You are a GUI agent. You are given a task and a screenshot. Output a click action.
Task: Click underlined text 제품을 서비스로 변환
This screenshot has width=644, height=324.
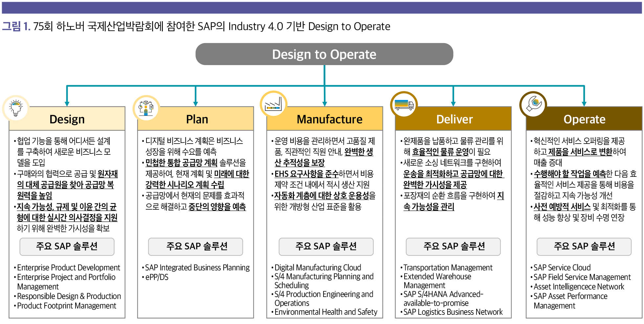click(x=580, y=151)
